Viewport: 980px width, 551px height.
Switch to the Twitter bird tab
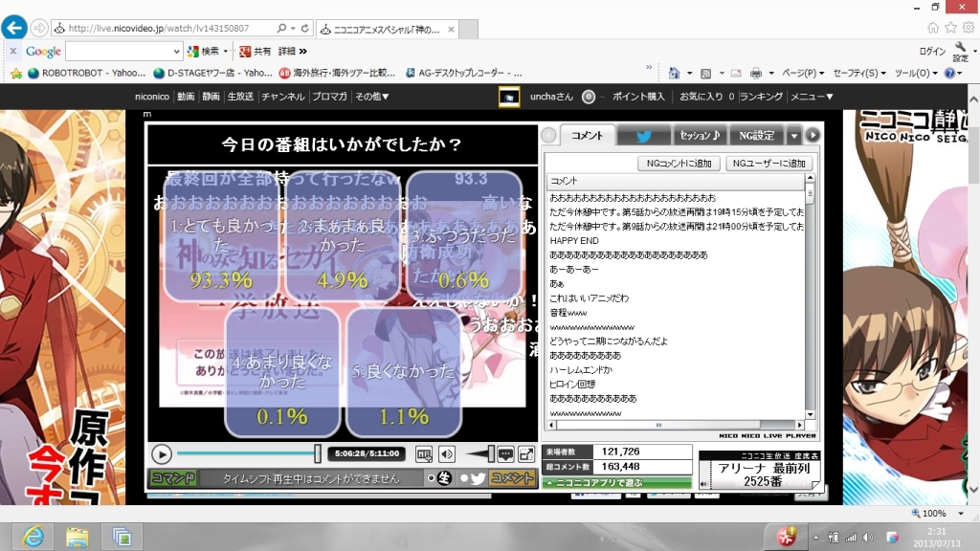tap(644, 136)
